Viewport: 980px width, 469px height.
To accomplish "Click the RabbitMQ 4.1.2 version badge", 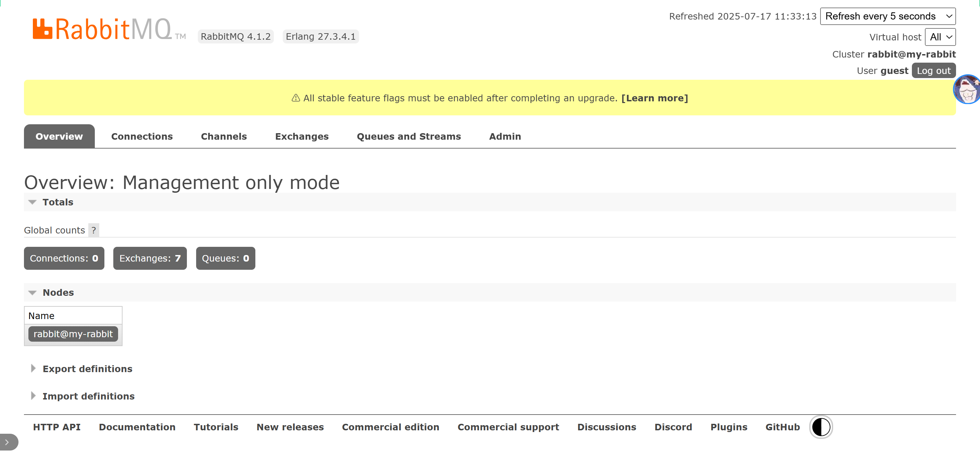I will point(236,37).
